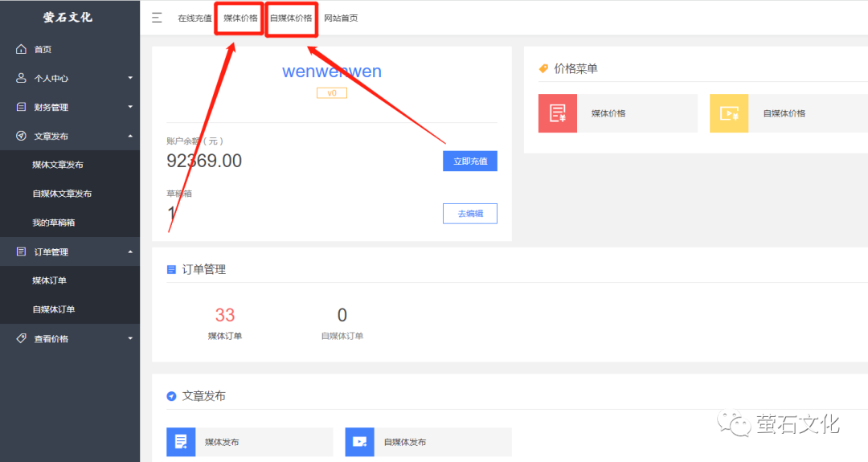
Task: Click the 自媒体订单 label under 0
Action: [342, 336]
